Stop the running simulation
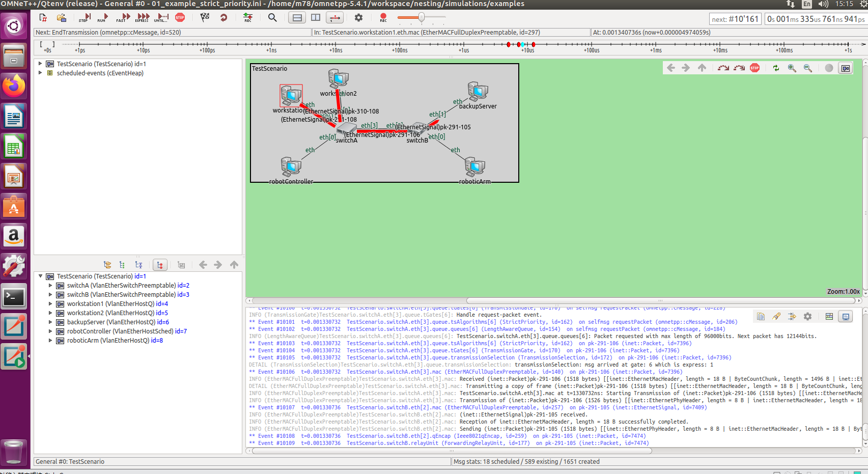 point(179,17)
